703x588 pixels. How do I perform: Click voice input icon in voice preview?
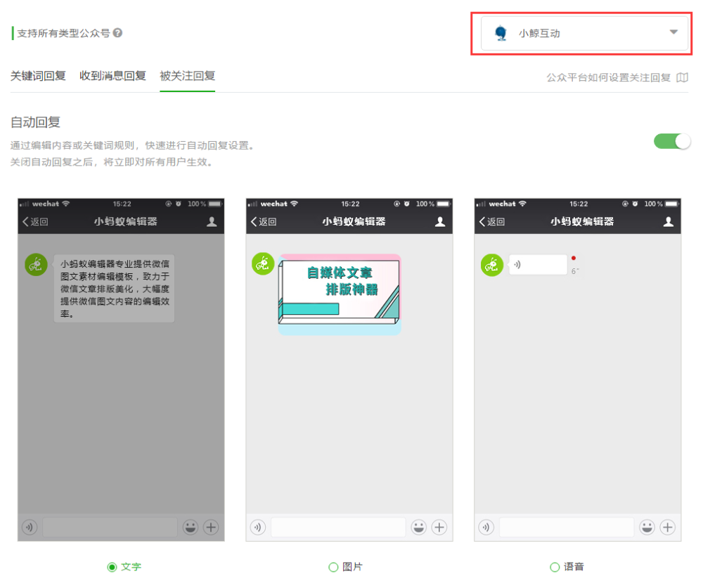486,528
